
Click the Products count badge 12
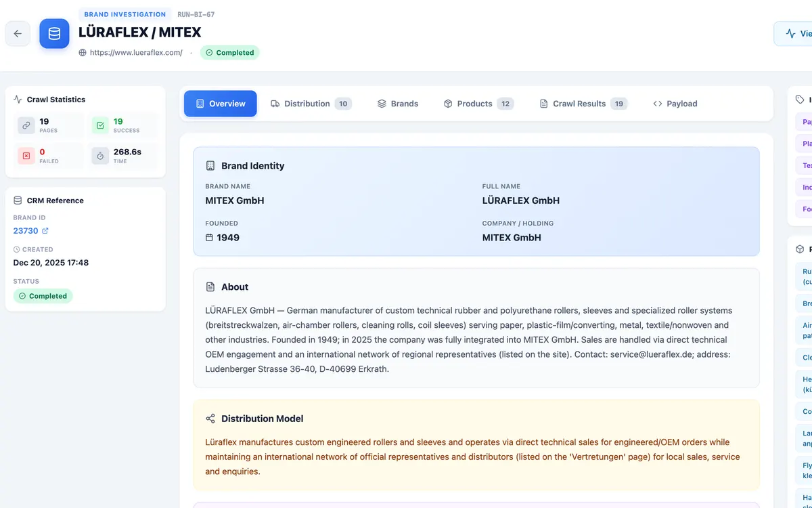(x=505, y=104)
